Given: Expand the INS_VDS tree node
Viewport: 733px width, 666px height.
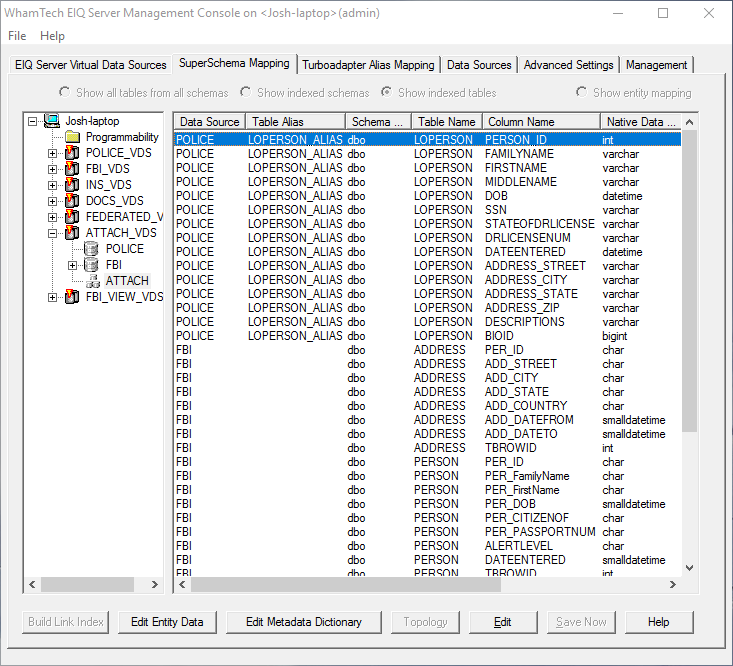Looking at the screenshot, I should (52, 185).
